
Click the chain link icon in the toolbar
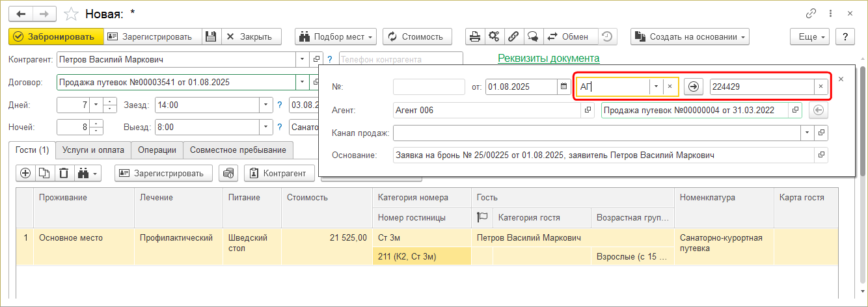(x=513, y=36)
